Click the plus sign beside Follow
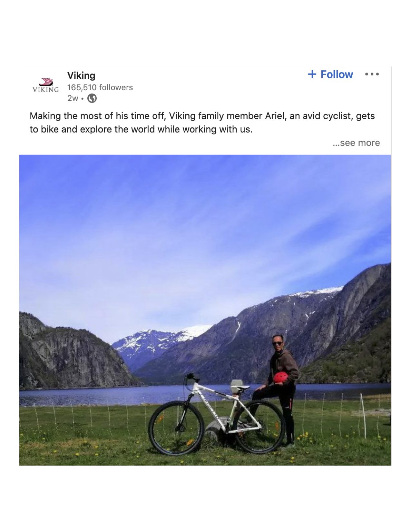The image size is (411, 532). click(312, 74)
